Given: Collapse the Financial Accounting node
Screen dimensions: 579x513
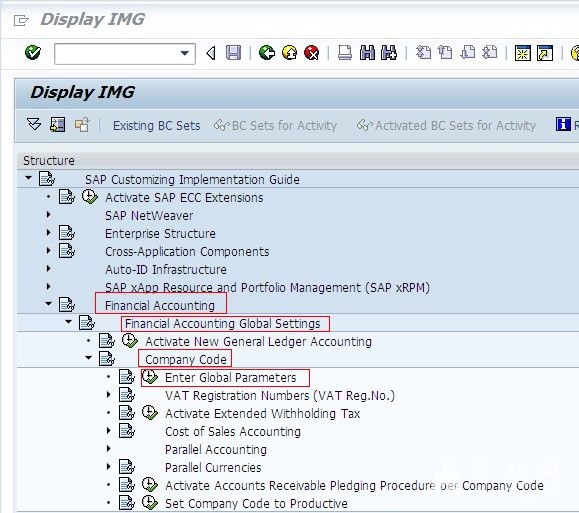Looking at the screenshot, I should point(49,303).
